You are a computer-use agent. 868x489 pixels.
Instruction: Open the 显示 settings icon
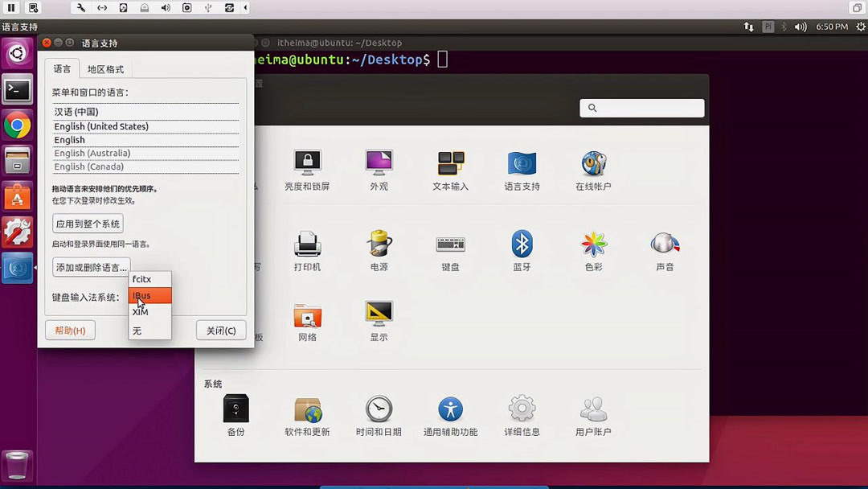379,315
